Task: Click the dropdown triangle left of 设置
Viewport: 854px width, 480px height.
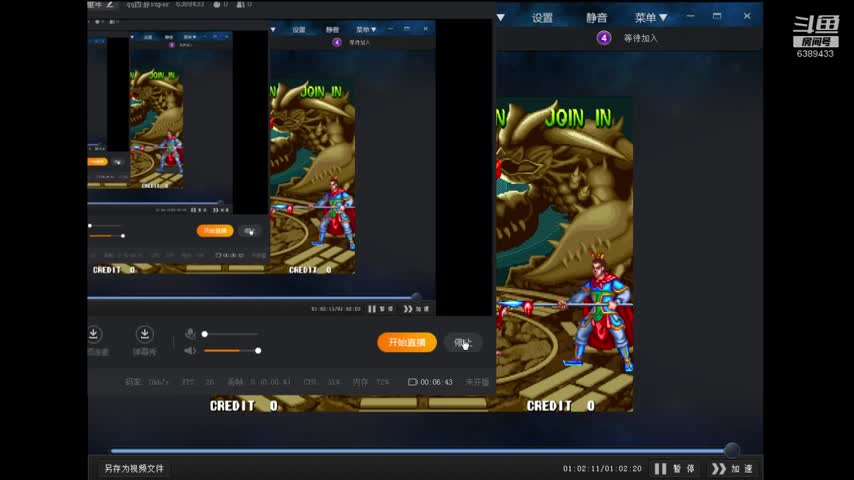Action: pyautogui.click(x=501, y=18)
